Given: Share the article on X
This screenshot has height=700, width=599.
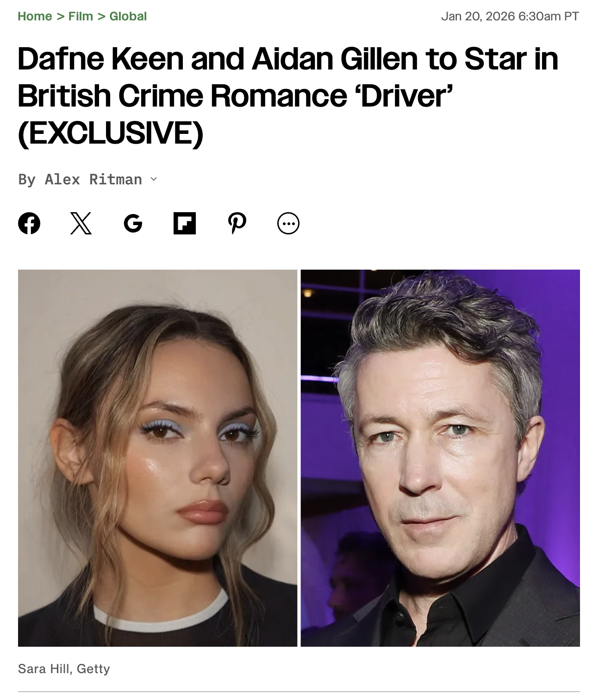Looking at the screenshot, I should tap(81, 223).
